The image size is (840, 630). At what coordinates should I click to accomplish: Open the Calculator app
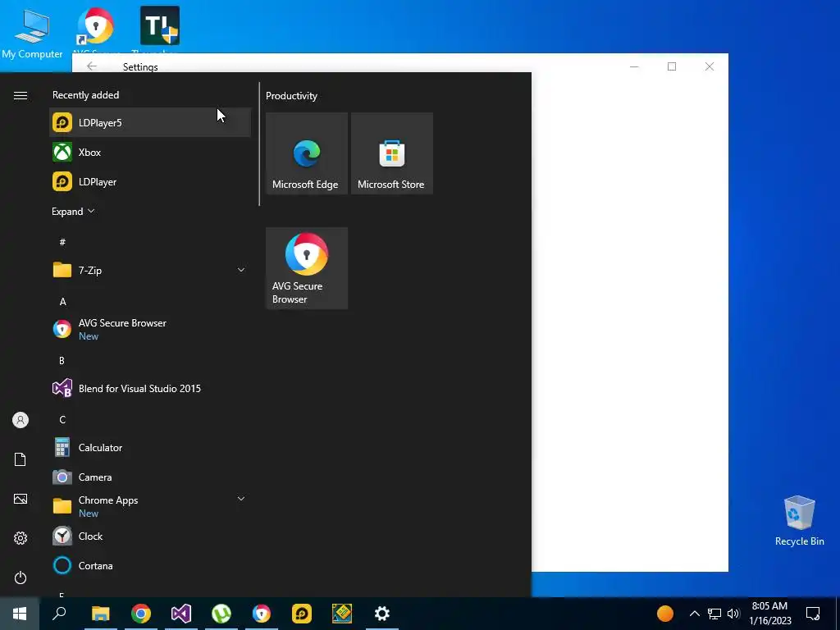(150, 447)
